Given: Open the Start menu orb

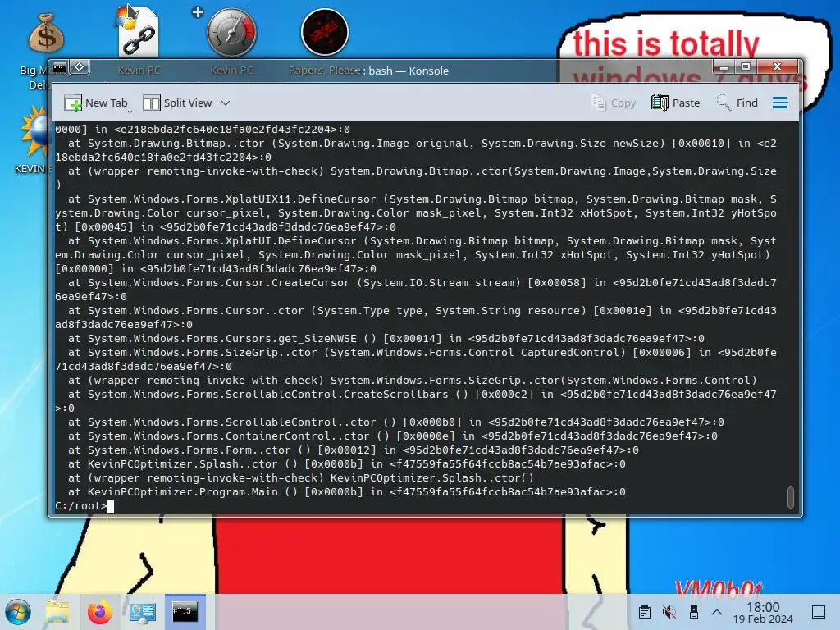Looking at the screenshot, I should (x=18, y=612).
